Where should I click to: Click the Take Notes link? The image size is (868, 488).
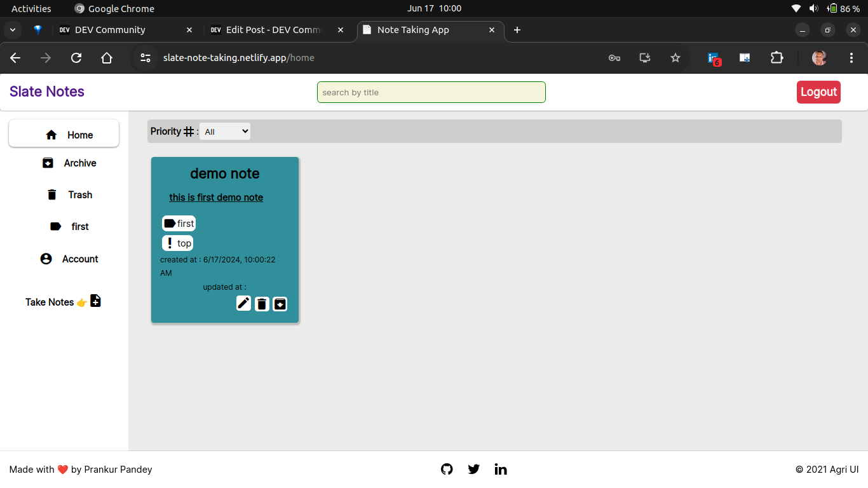[50, 302]
